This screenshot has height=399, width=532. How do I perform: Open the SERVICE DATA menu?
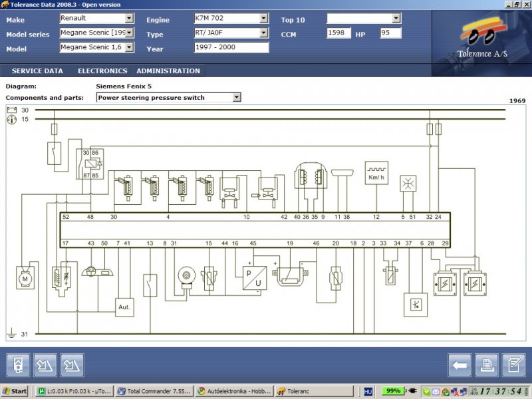click(37, 71)
